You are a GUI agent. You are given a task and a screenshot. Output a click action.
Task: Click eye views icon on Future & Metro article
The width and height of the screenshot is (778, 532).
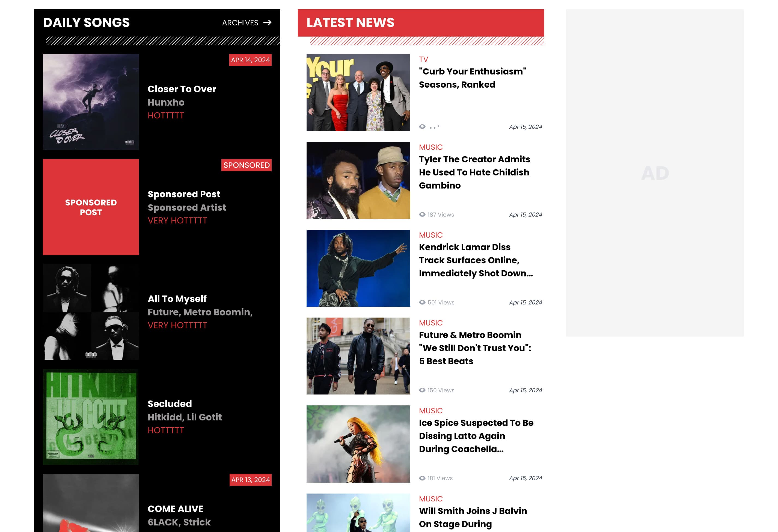pyautogui.click(x=422, y=390)
